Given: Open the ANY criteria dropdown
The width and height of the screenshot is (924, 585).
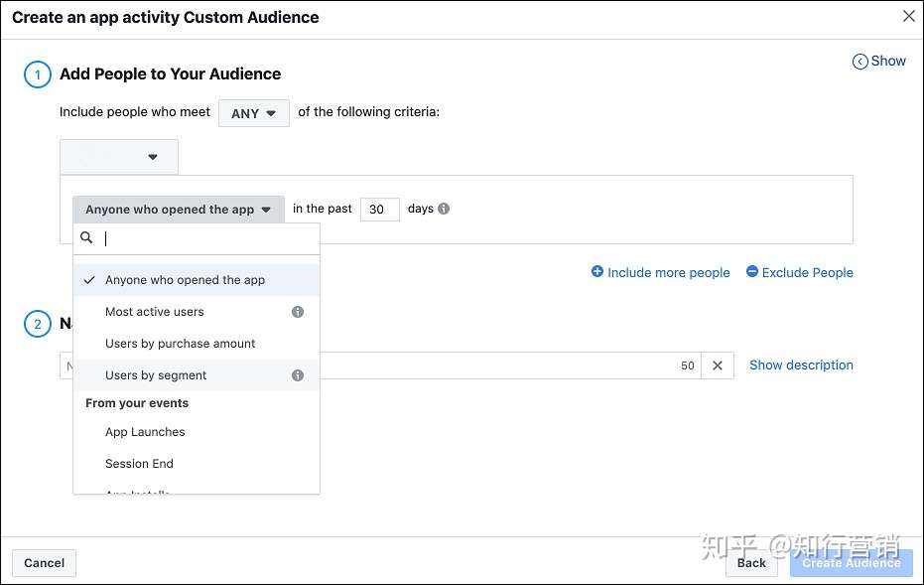Looking at the screenshot, I should (253, 113).
